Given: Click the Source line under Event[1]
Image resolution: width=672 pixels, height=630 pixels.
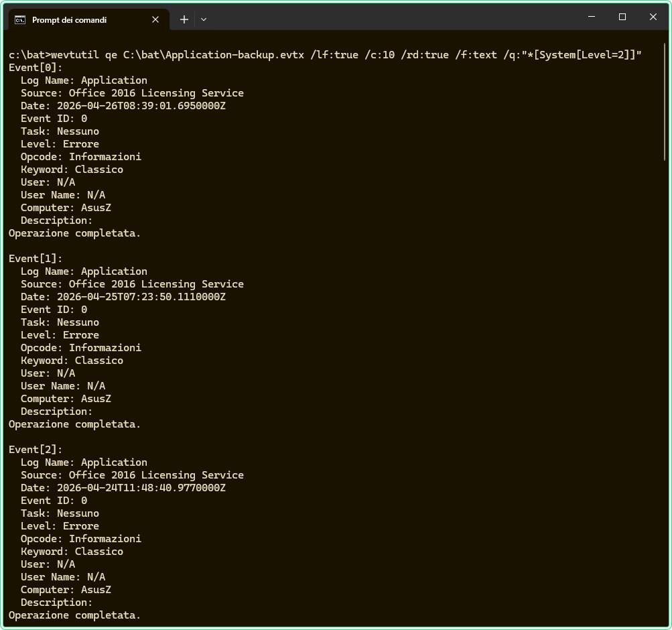Looking at the screenshot, I should click(132, 284).
